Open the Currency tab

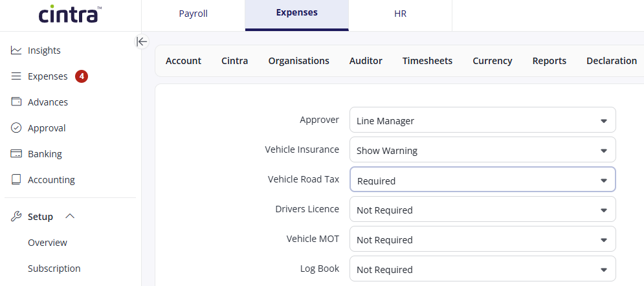[x=492, y=61]
